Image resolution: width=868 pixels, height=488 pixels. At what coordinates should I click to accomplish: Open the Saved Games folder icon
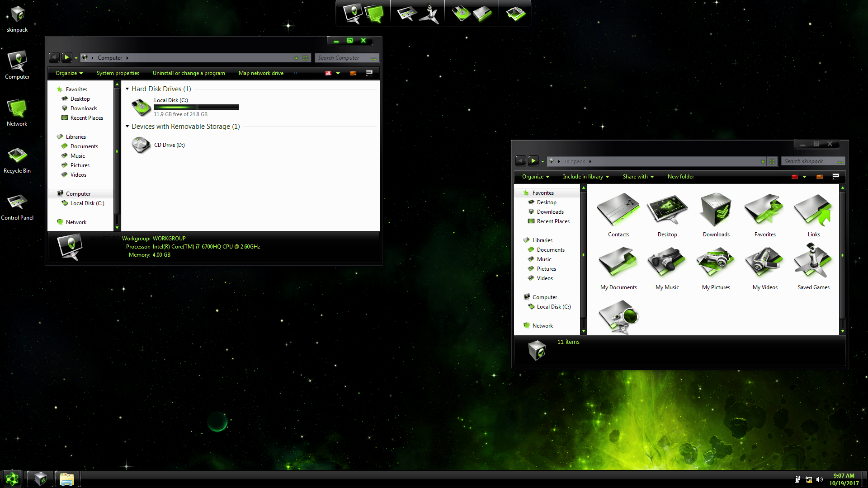[x=813, y=263]
